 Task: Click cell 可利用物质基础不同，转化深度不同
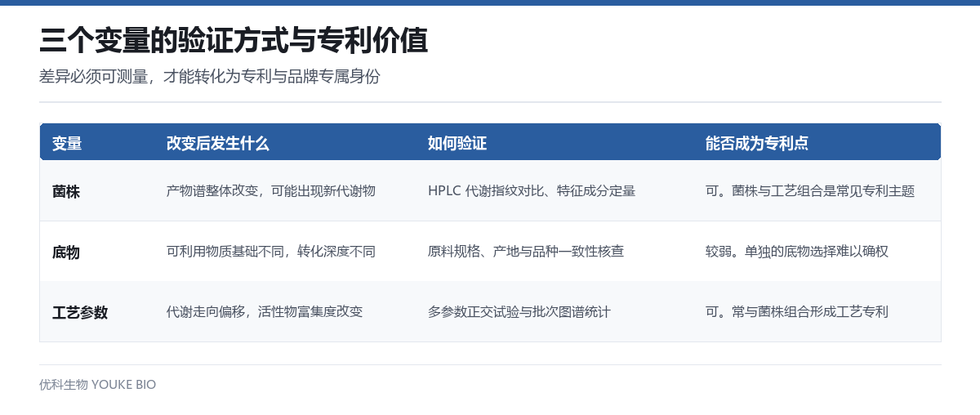click(x=271, y=252)
